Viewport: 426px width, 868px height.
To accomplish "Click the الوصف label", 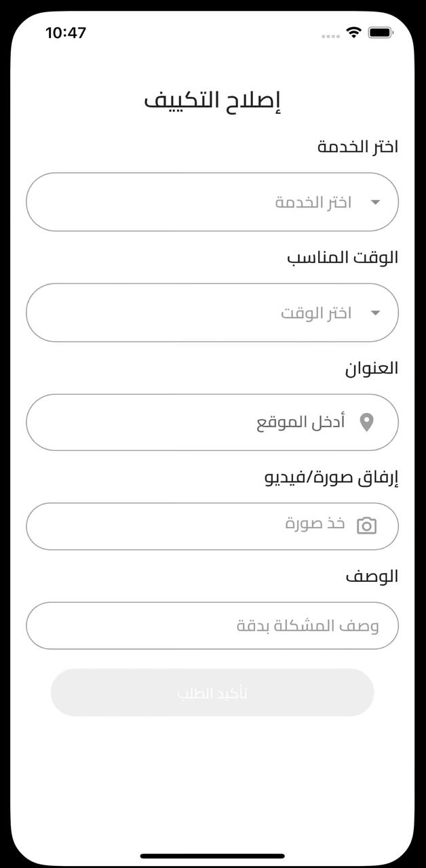I will click(x=372, y=576).
